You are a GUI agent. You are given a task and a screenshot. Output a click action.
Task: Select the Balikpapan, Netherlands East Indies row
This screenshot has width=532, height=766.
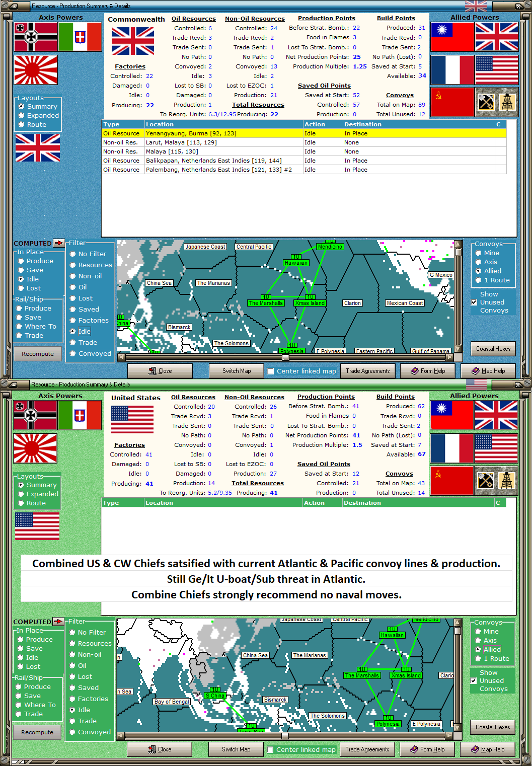click(x=304, y=161)
